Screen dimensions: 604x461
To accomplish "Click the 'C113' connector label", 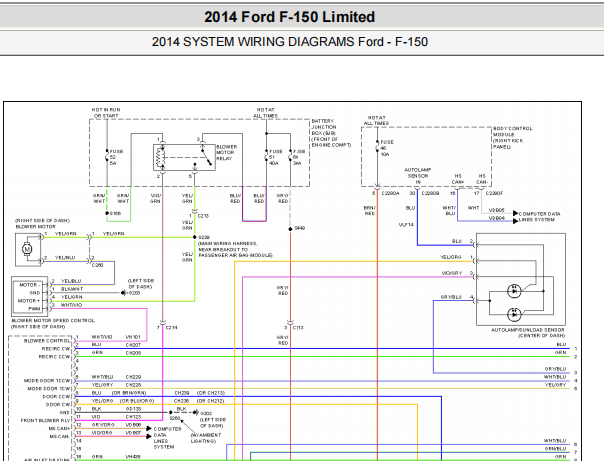I will click(x=298, y=327).
